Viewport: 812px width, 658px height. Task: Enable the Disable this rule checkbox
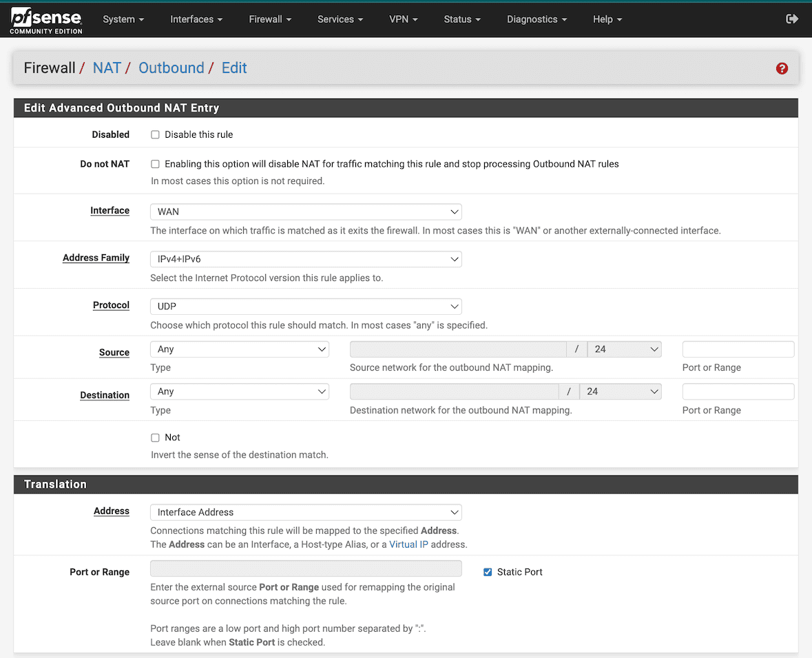(x=155, y=134)
